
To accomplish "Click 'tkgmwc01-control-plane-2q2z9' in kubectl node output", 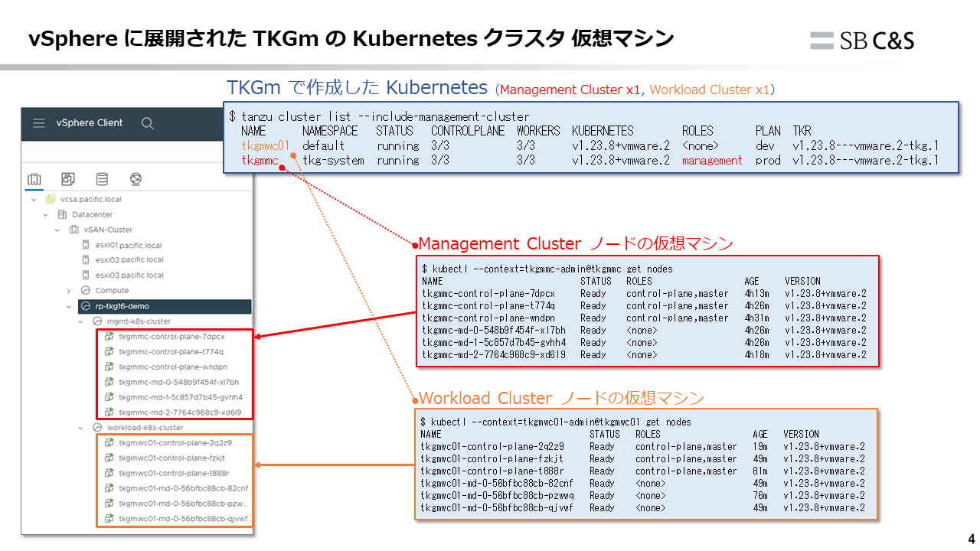I will click(x=492, y=446).
